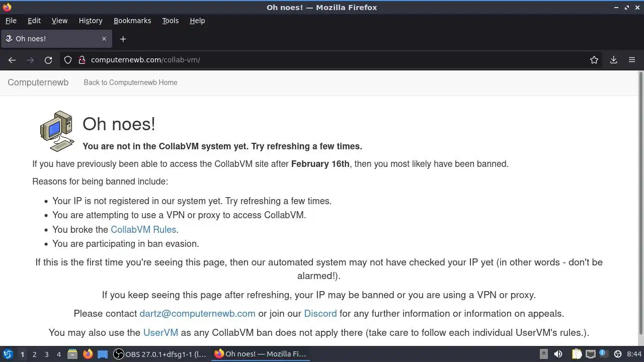The width and height of the screenshot is (644, 362).
Task: Switch to virtual desktop 1
Action: 22,354
